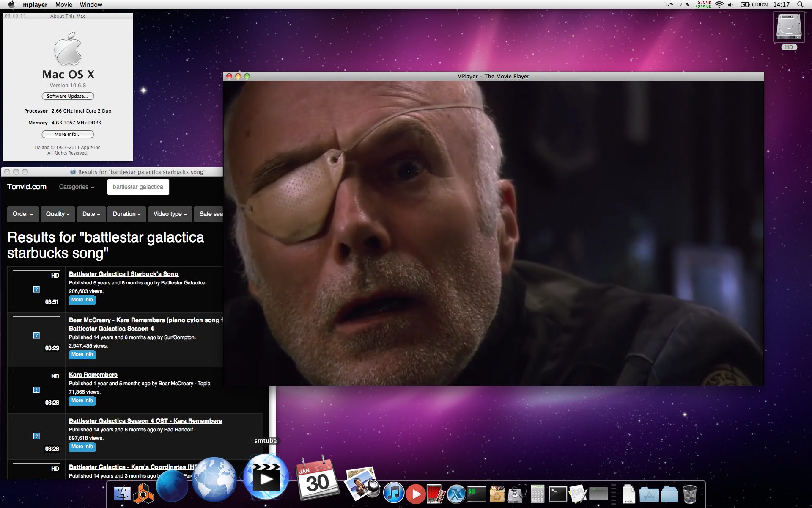Viewport: 812px width, 508px height.
Task: Open the smtube app in the dock
Action: coord(266,478)
